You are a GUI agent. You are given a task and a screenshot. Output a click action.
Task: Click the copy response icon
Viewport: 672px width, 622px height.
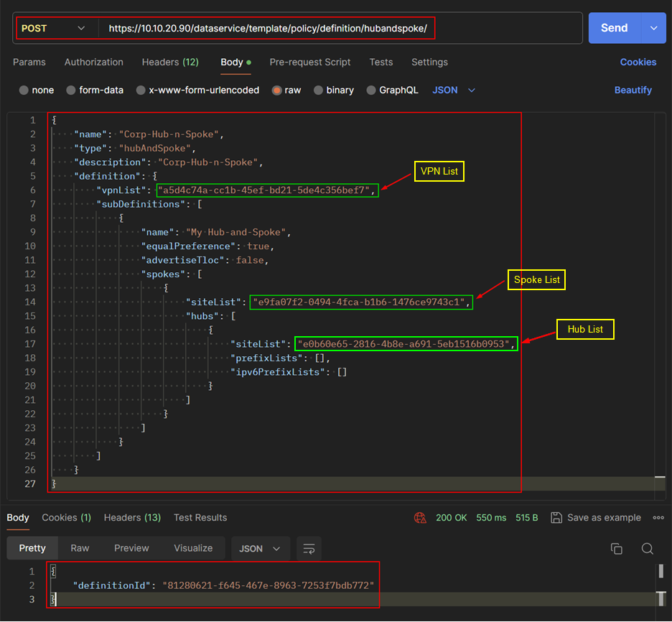click(616, 549)
